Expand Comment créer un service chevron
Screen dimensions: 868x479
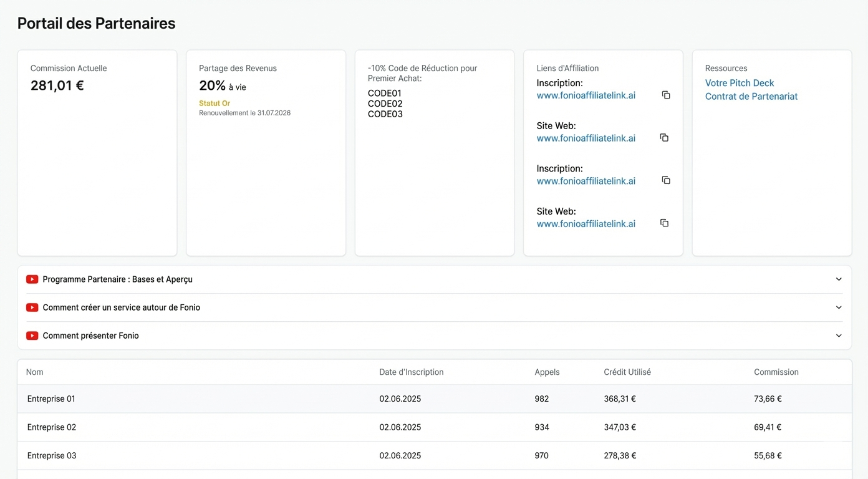[839, 307]
